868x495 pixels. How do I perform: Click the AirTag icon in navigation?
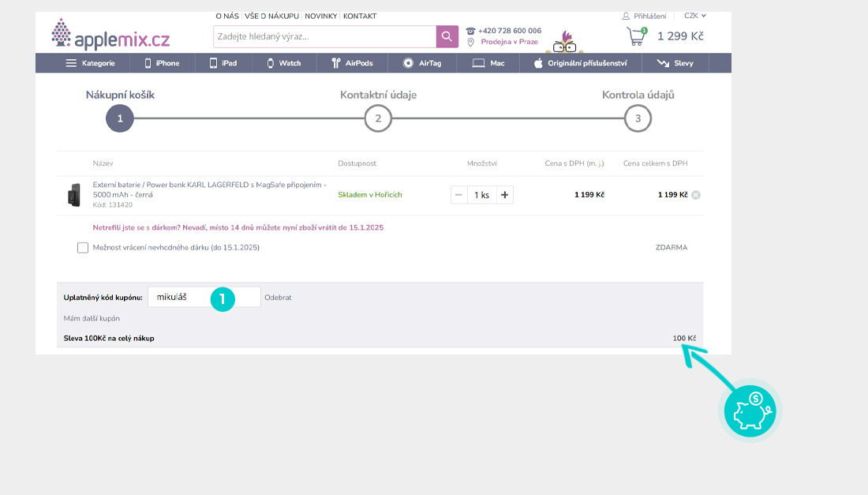(408, 63)
